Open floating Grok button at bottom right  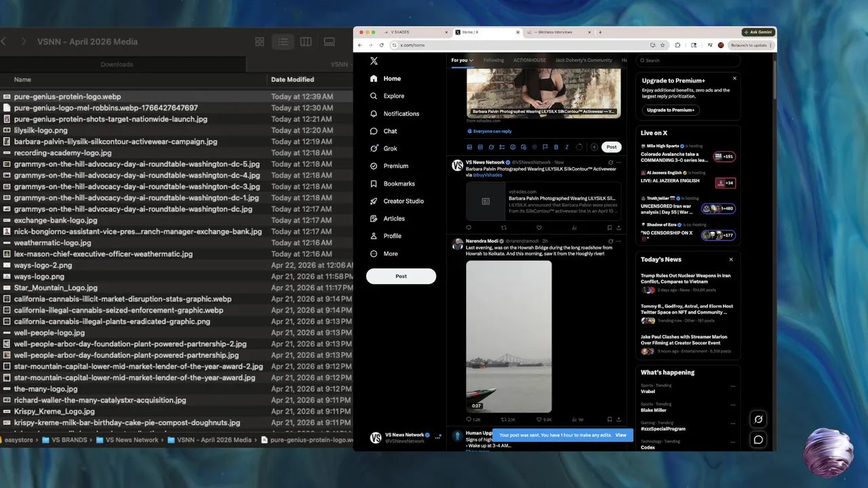[758, 420]
